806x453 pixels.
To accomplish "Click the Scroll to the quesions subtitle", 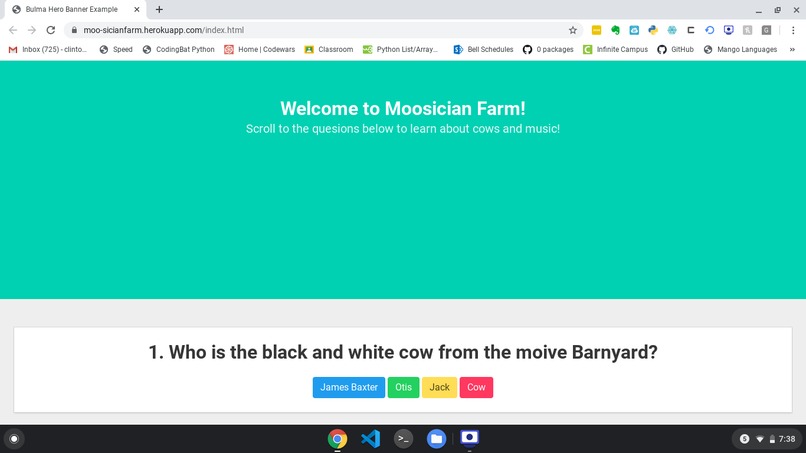I will [x=403, y=129].
